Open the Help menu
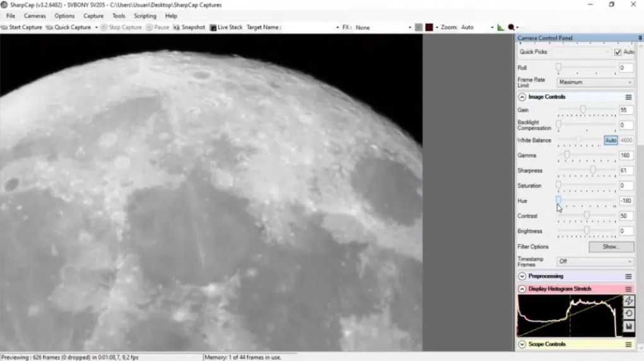This screenshot has width=644, height=361. [171, 16]
